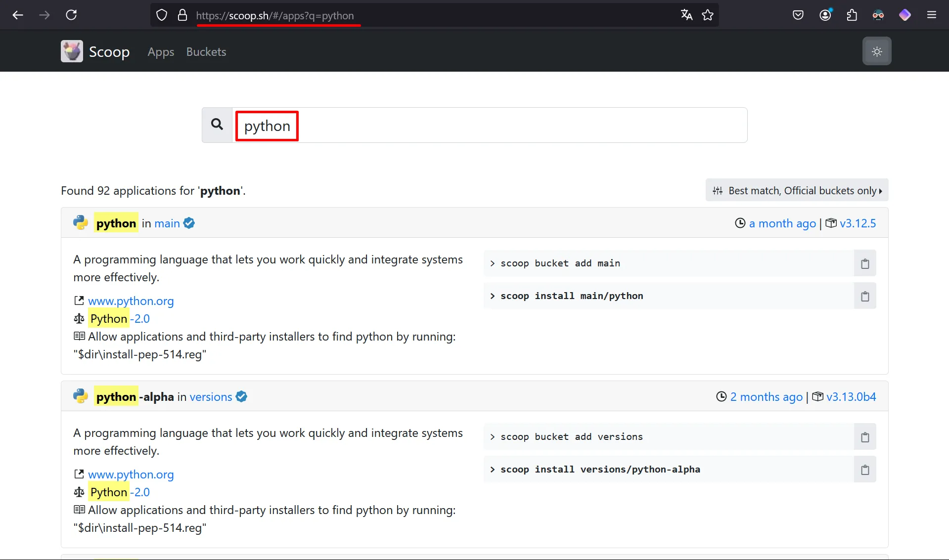
Task: Open the Apps navigation tab
Action: 161,52
